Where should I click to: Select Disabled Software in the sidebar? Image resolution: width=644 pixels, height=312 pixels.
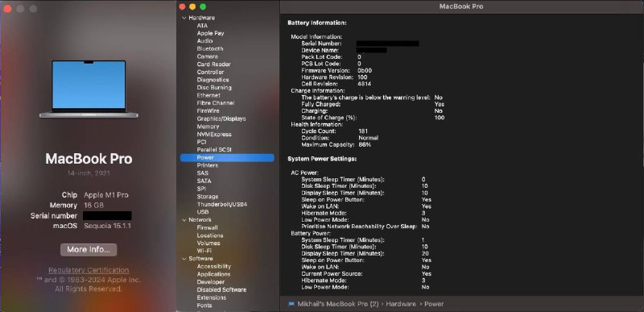click(222, 289)
